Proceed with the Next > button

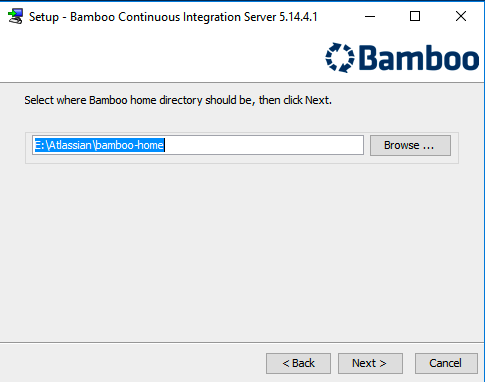tap(370, 363)
